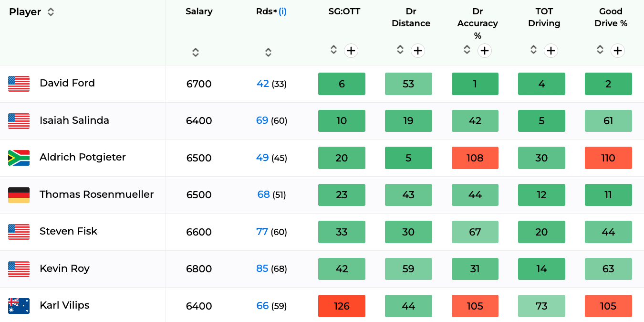Toggle sort arrows for SG:OTT
Viewport: 644px width, 322px height.
tap(333, 49)
